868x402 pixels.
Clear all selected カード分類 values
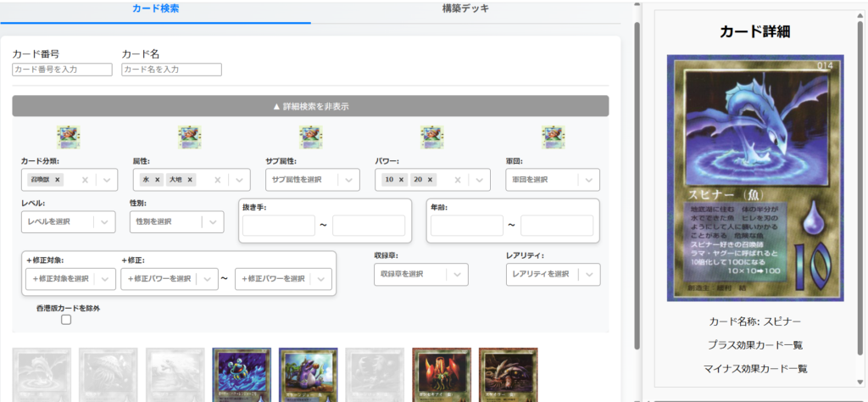click(x=85, y=180)
